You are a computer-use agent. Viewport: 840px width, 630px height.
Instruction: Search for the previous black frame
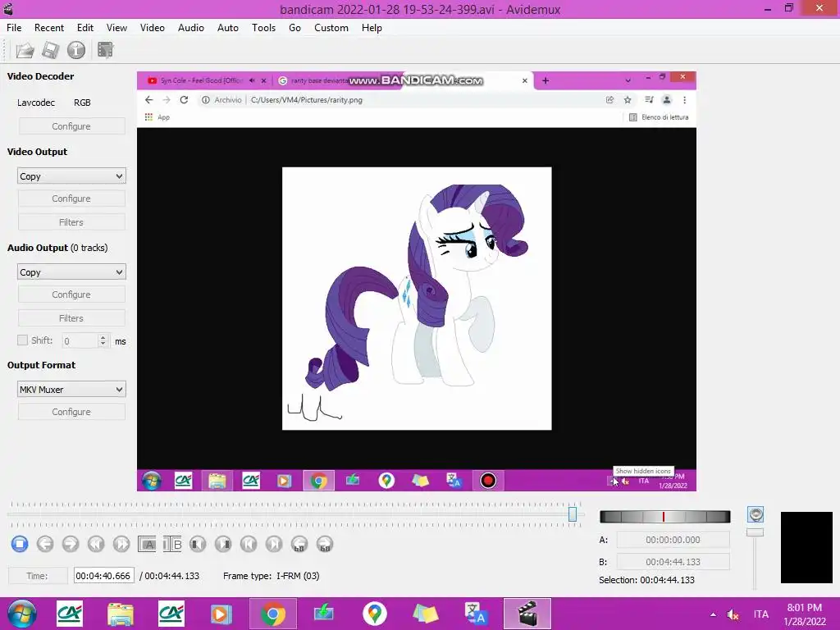[x=198, y=545]
